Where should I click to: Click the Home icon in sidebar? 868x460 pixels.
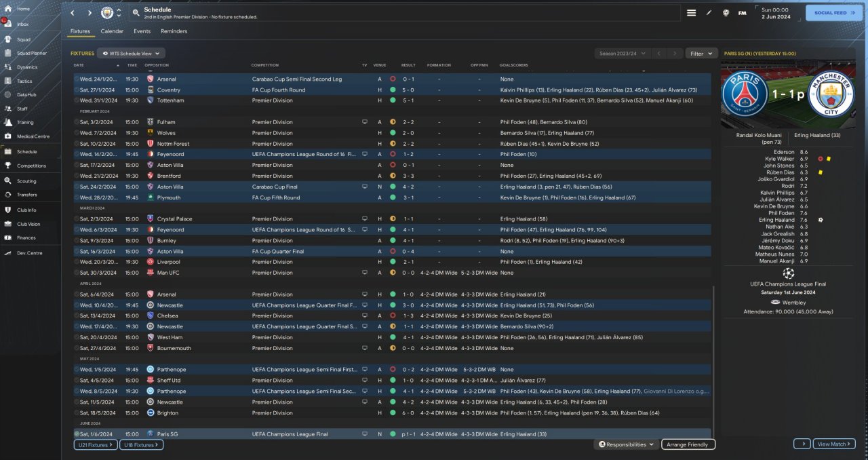click(x=8, y=9)
